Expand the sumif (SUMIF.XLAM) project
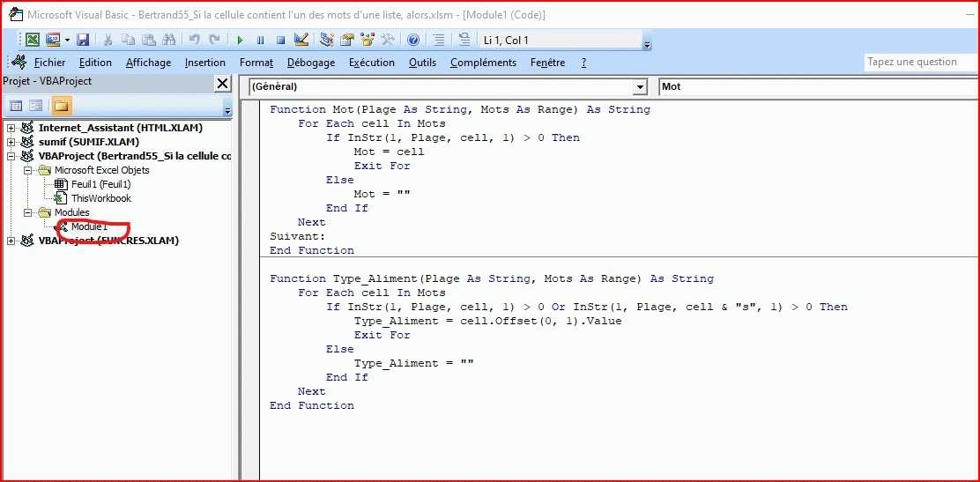 click(11, 142)
